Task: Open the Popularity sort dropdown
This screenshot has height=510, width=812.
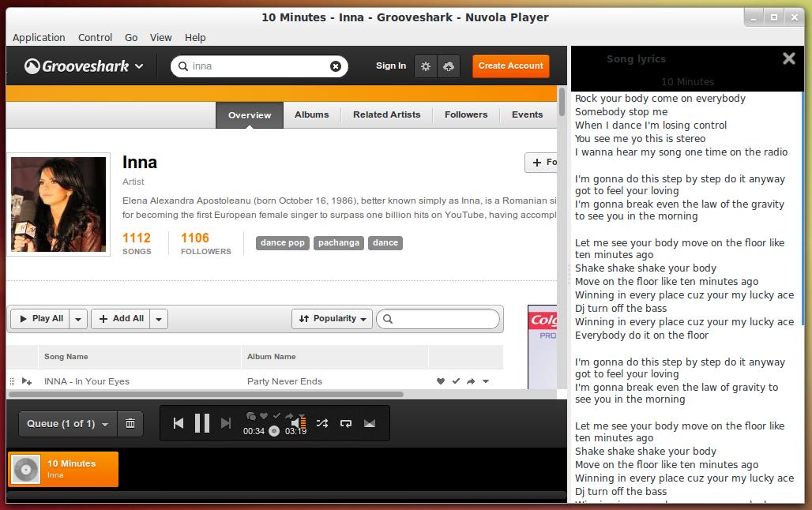Action: point(332,319)
